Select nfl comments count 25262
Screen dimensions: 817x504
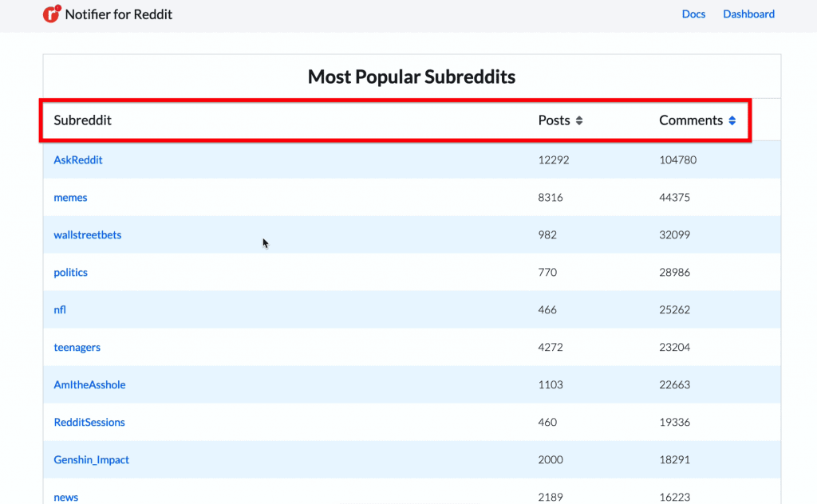coord(675,309)
